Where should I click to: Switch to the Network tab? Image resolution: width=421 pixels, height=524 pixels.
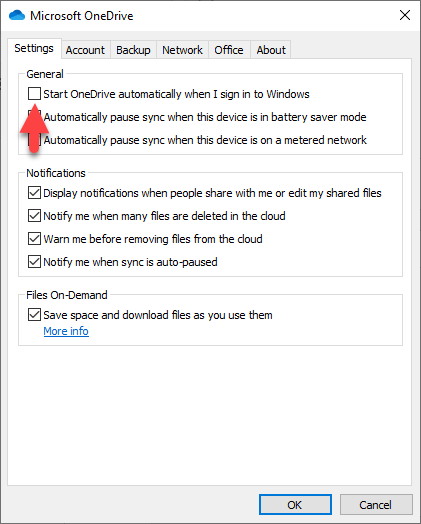tap(182, 50)
